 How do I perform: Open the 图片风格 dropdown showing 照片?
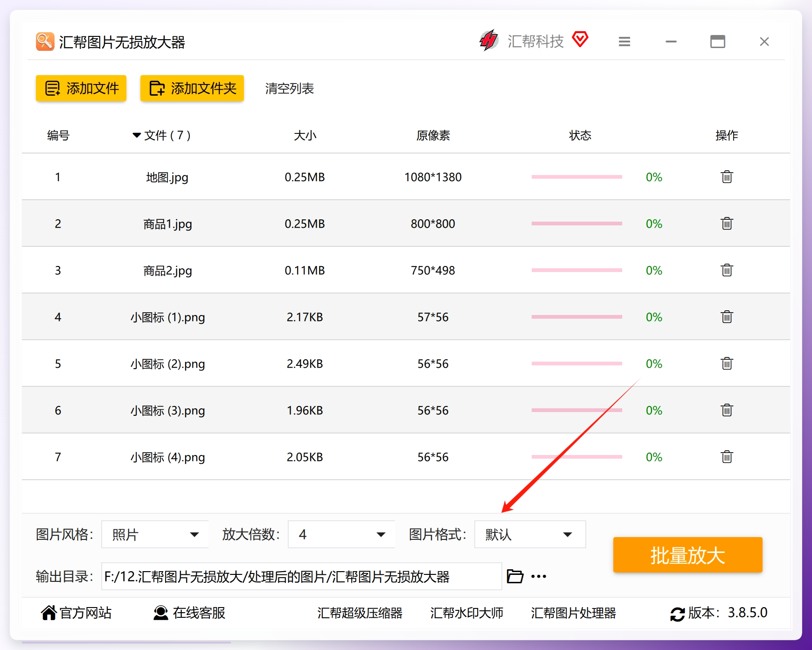point(155,534)
